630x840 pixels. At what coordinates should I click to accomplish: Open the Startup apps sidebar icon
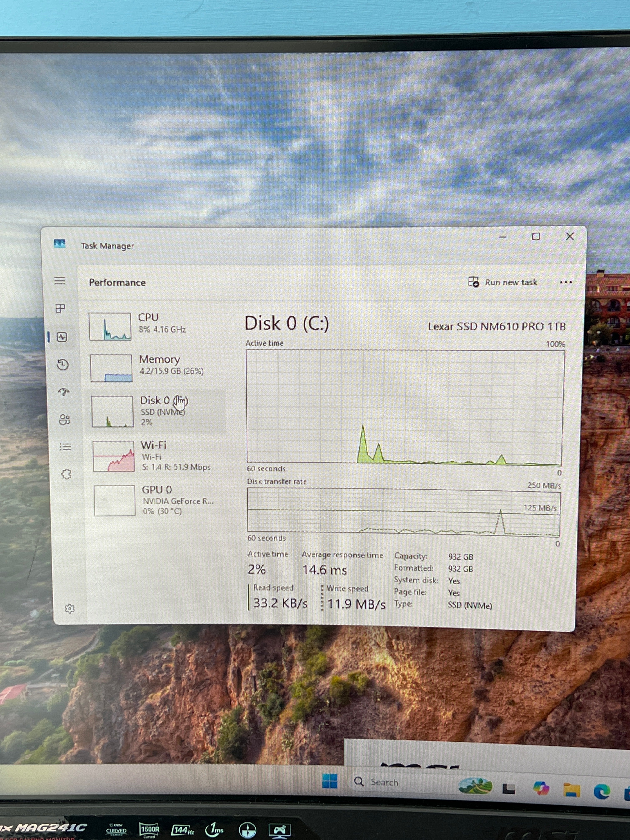(x=64, y=392)
